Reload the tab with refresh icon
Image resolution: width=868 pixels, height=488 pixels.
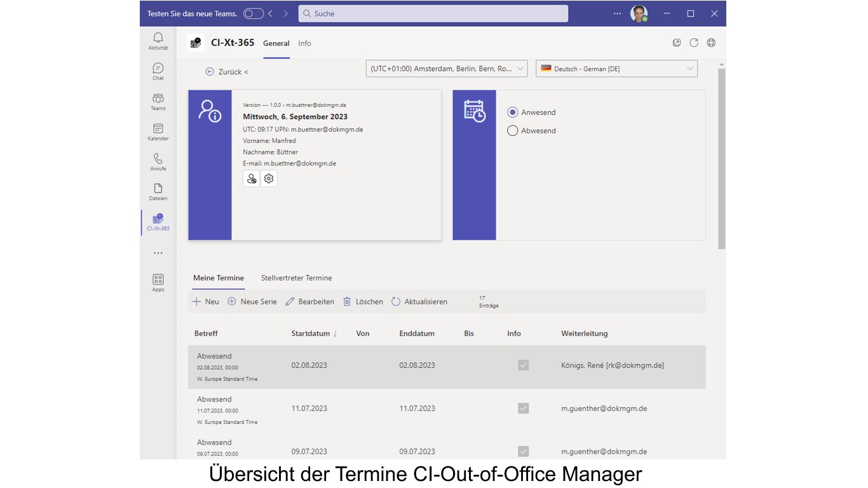[694, 43]
